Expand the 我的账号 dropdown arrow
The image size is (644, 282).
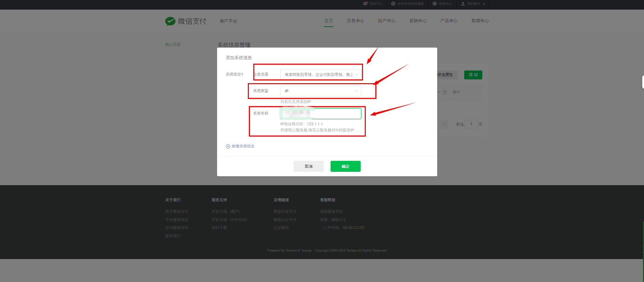(x=484, y=4)
